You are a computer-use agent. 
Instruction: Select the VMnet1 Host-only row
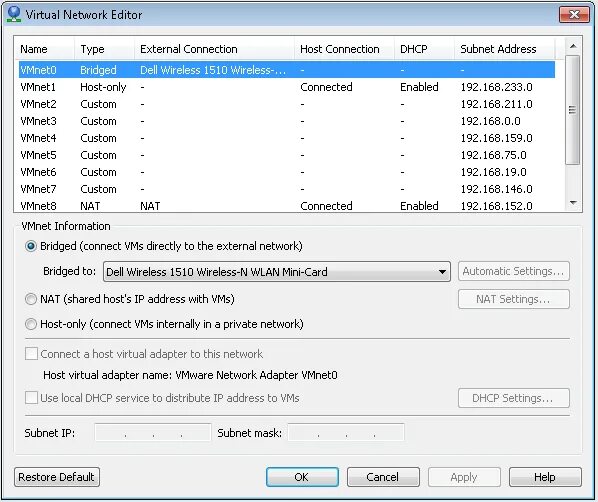click(x=287, y=87)
